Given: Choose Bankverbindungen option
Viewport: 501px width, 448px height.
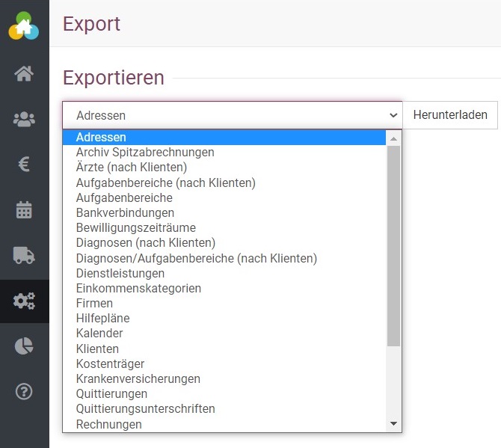Looking at the screenshot, I should [125, 213].
